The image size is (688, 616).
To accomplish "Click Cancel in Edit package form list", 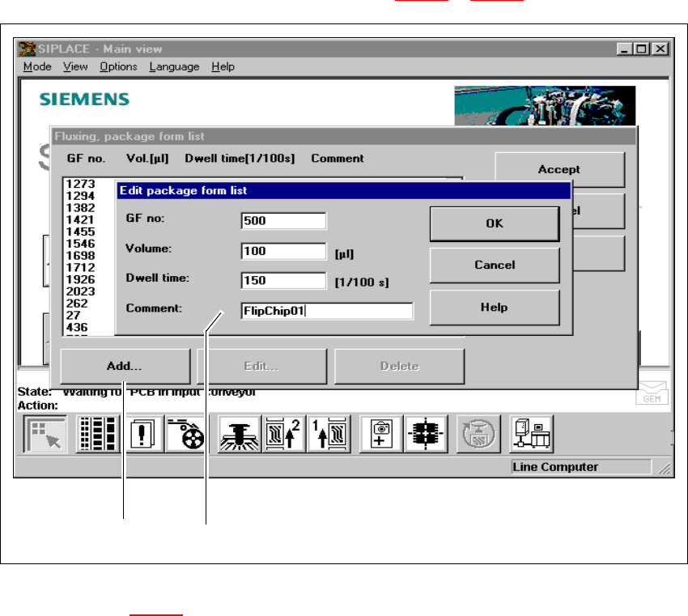I will point(495,265).
